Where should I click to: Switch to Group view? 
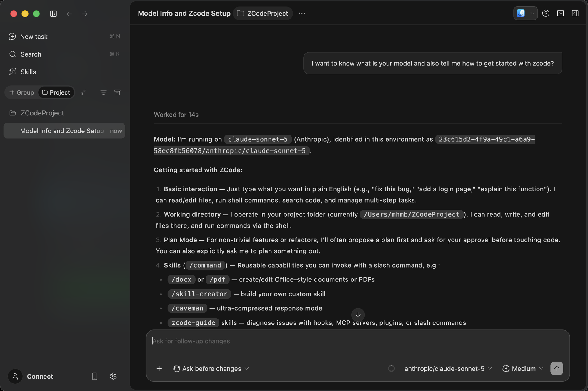[22, 92]
